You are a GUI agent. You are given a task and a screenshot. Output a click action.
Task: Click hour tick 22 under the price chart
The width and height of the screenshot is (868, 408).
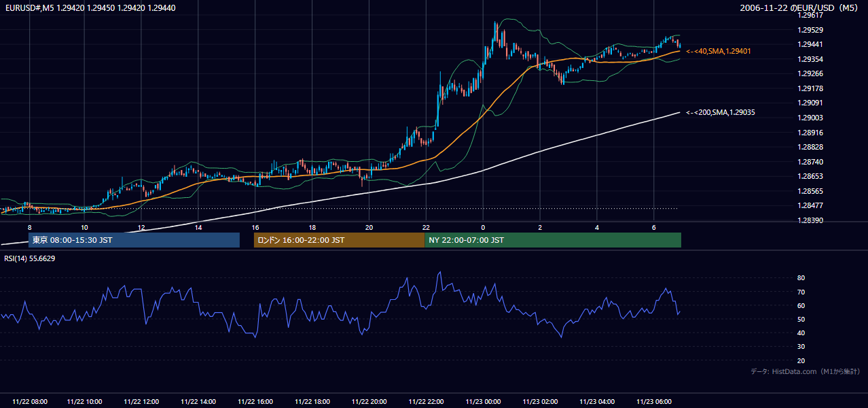pyautogui.click(x=426, y=227)
